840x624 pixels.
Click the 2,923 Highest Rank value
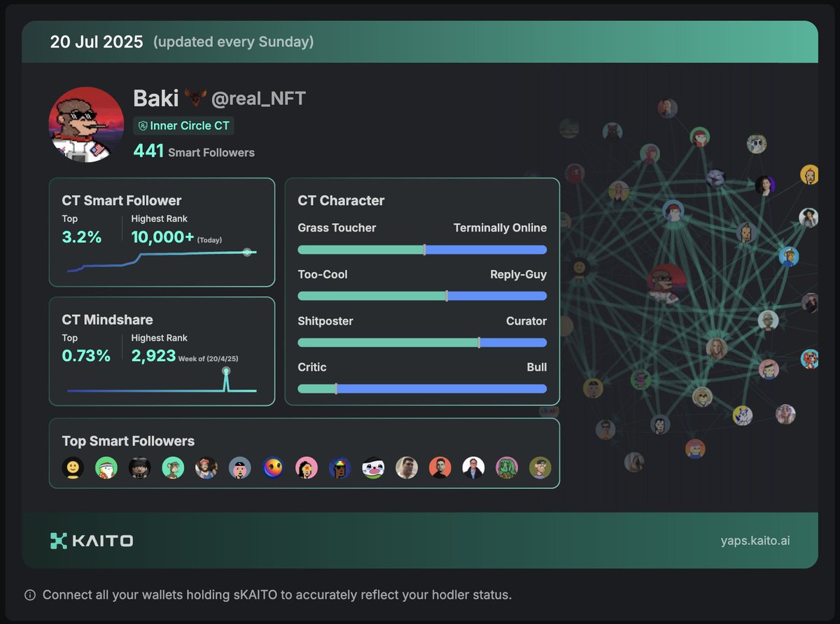tap(153, 356)
